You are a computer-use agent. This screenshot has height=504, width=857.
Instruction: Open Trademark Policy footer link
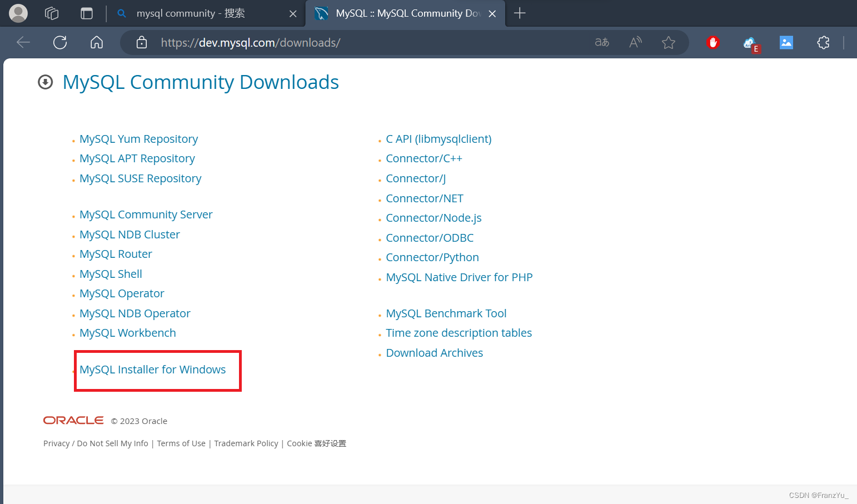[246, 443]
